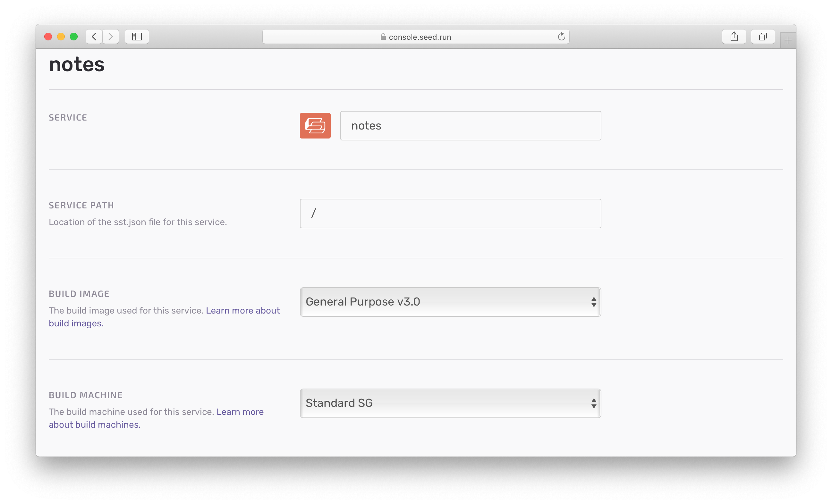Open Learn more about build machines link

(x=240, y=412)
